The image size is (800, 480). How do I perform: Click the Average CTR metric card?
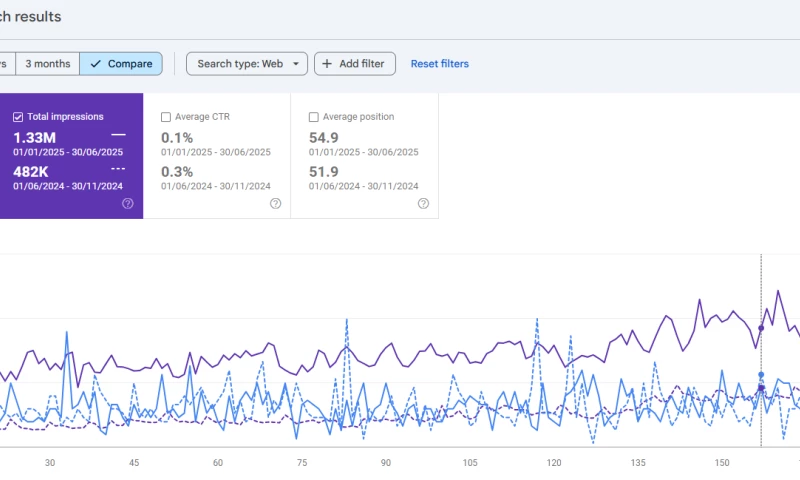(x=217, y=156)
